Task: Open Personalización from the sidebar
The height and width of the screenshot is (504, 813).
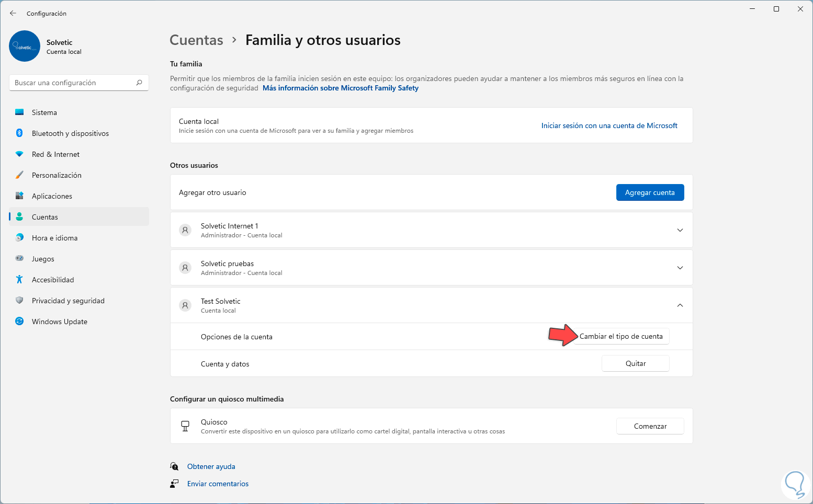Action: pyautogui.click(x=57, y=175)
